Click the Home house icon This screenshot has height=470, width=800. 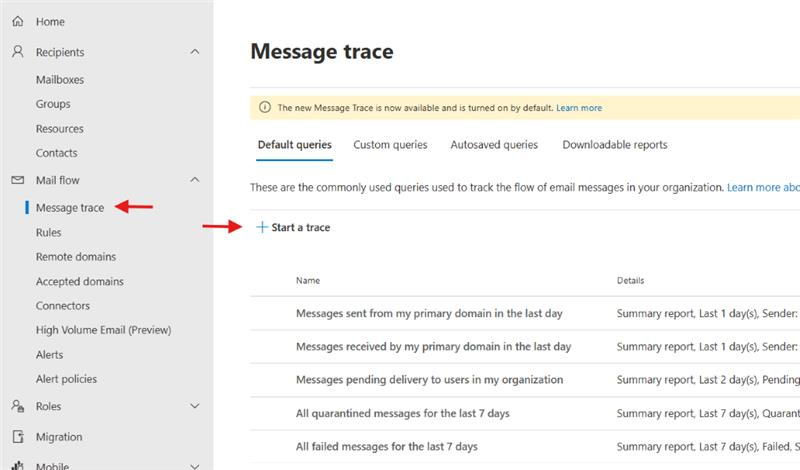[x=18, y=21]
